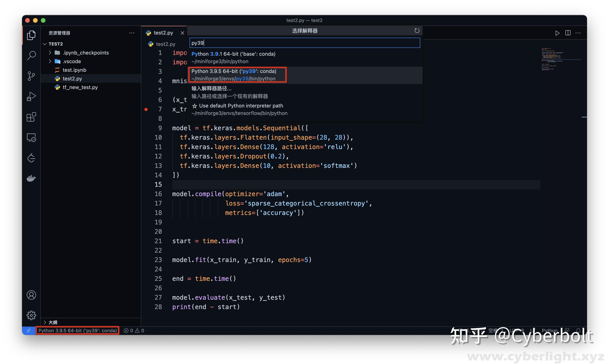Select the Source Control icon

31,76
